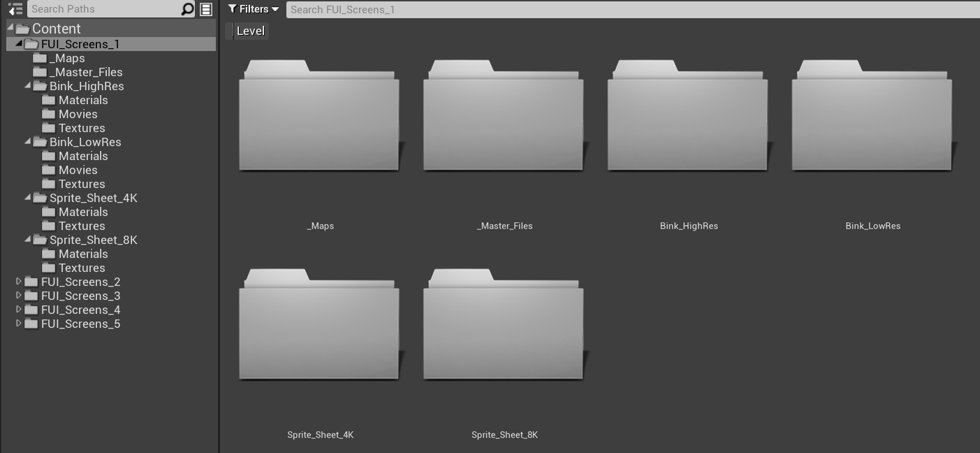This screenshot has width=980, height=453.
Task: Open the path view options icon
Action: [x=206, y=9]
